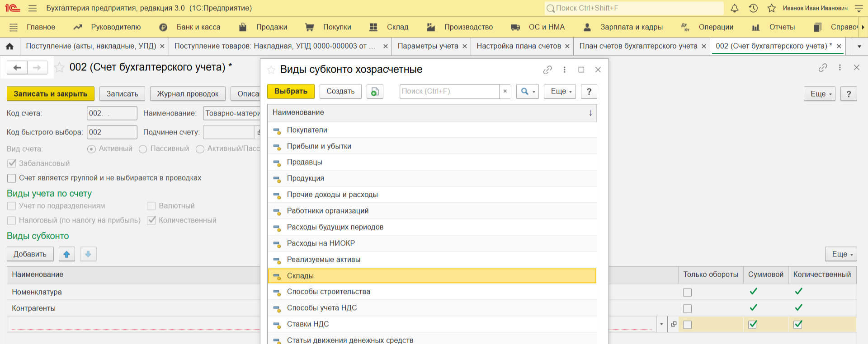Open the home start page tab
The width and height of the screenshot is (868, 344).
click(10, 46)
